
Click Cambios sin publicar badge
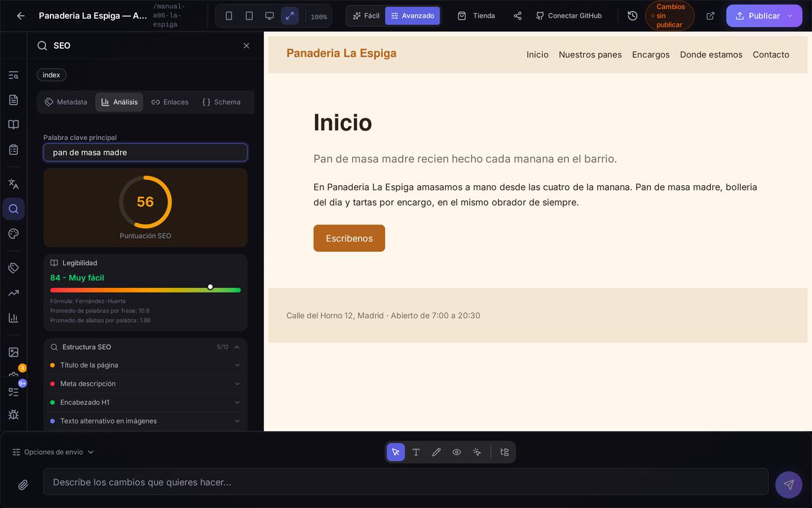(x=669, y=16)
